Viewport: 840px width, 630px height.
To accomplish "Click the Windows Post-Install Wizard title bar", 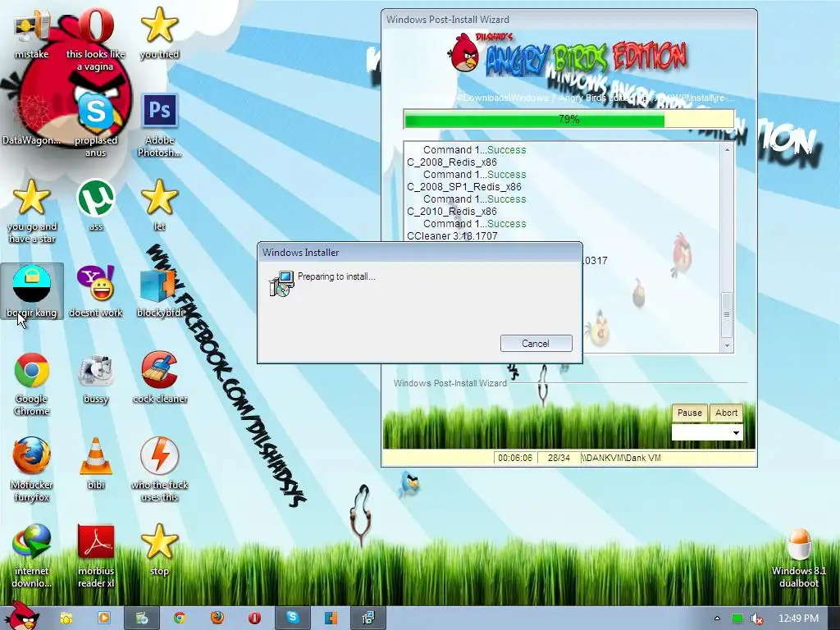I will click(569, 20).
